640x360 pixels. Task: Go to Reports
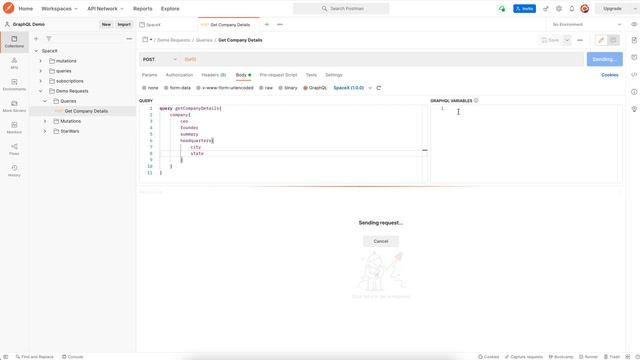pos(142,9)
